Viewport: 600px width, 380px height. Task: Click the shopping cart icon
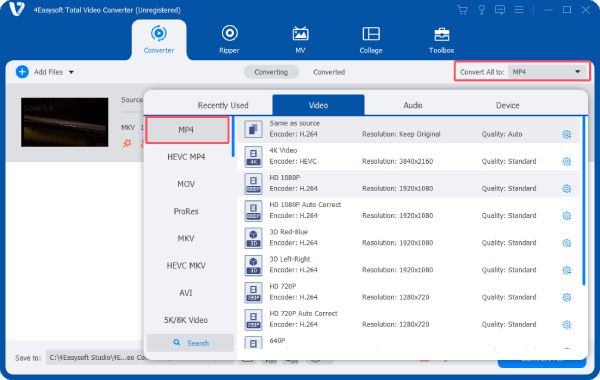pyautogui.click(x=463, y=10)
